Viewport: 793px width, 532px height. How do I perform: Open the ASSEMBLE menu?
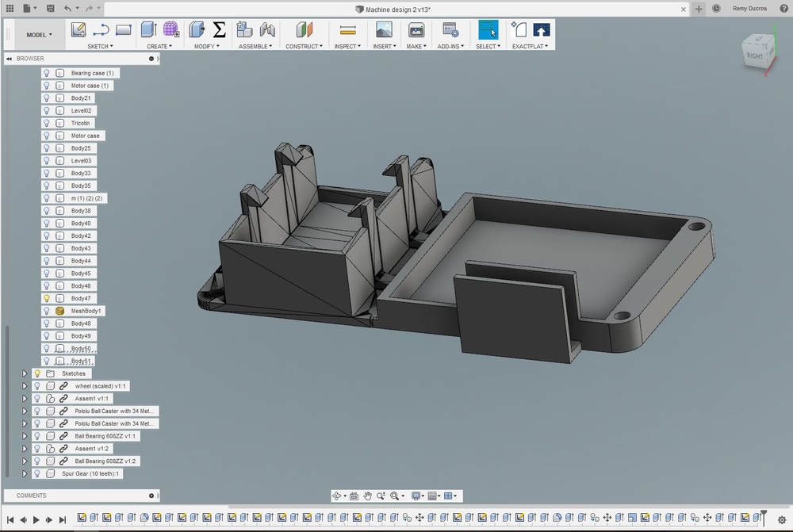[255, 46]
